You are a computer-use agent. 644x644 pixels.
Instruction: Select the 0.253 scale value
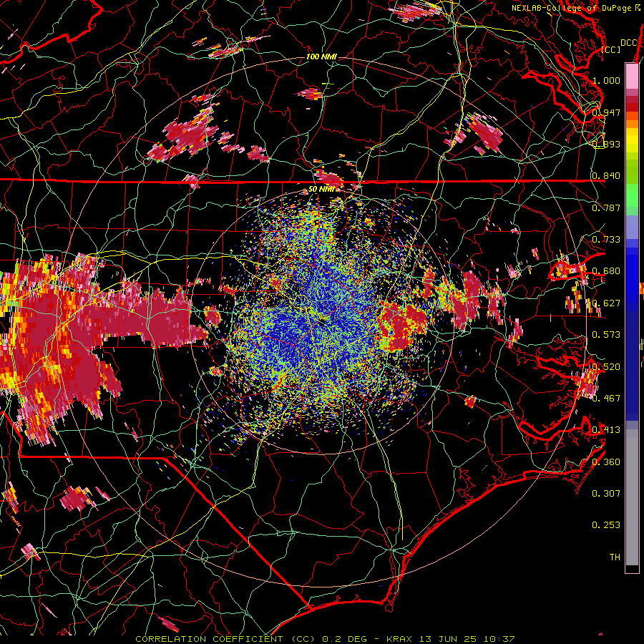pyautogui.click(x=606, y=525)
